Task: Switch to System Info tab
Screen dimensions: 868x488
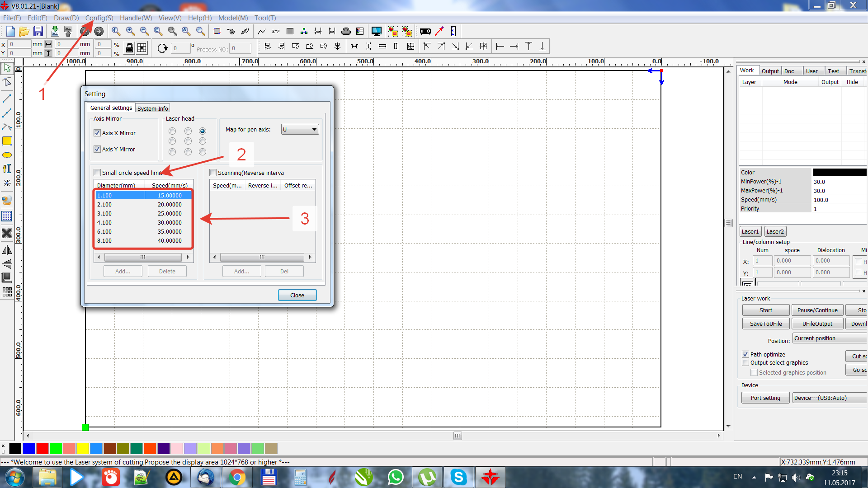Action: click(x=152, y=108)
